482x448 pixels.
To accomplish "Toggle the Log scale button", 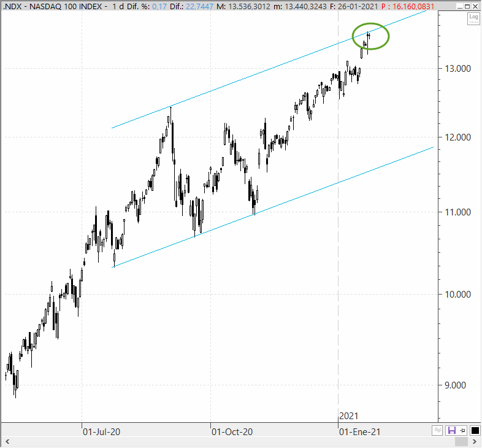I will pos(473,19).
